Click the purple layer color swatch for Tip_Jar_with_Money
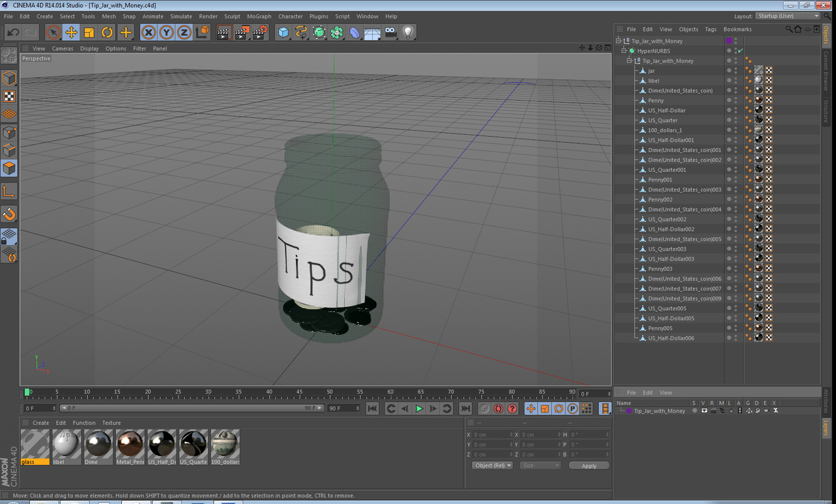This screenshot has width=836, height=504. [x=729, y=40]
